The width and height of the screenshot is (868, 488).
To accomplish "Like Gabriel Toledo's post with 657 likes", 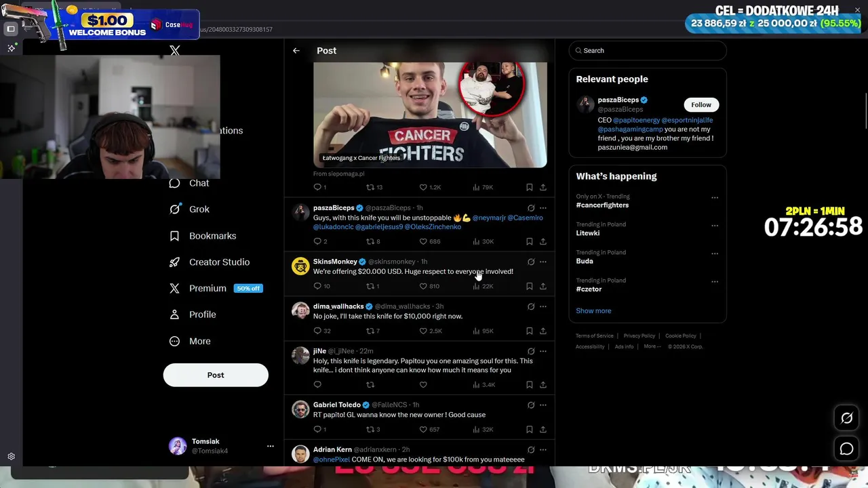I will [423, 430].
